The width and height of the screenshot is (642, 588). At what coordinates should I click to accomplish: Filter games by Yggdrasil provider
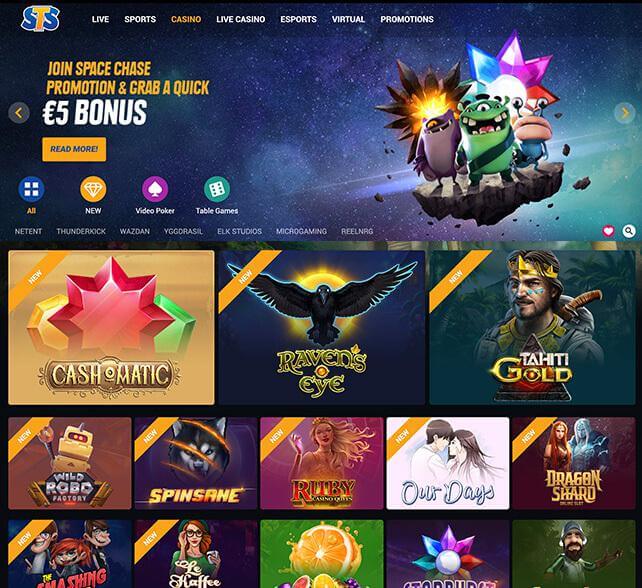(183, 231)
